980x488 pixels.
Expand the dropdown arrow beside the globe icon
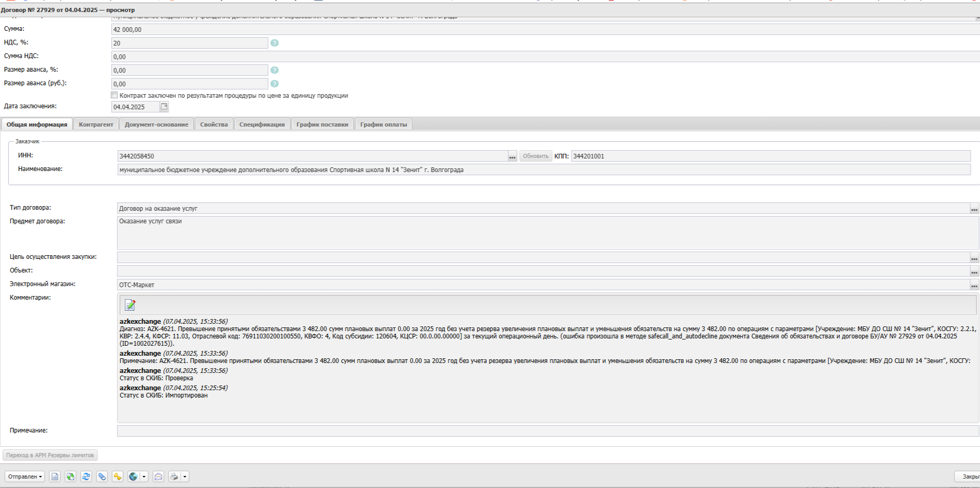[144, 476]
